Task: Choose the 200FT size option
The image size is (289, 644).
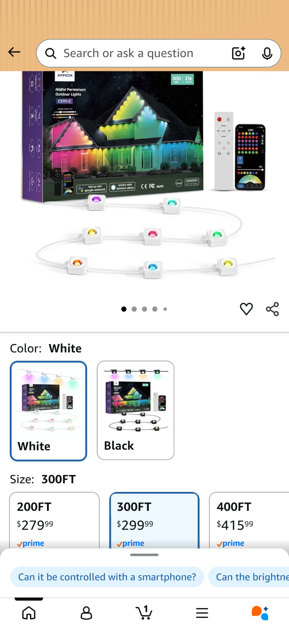Action: click(54, 520)
